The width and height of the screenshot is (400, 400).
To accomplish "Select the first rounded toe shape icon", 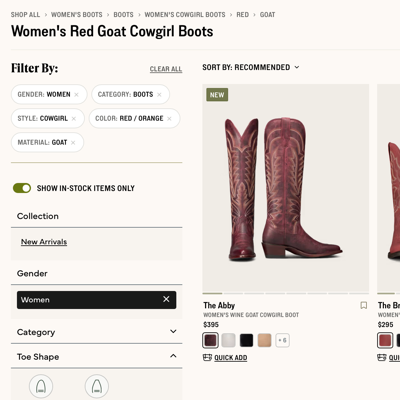I will [x=41, y=386].
